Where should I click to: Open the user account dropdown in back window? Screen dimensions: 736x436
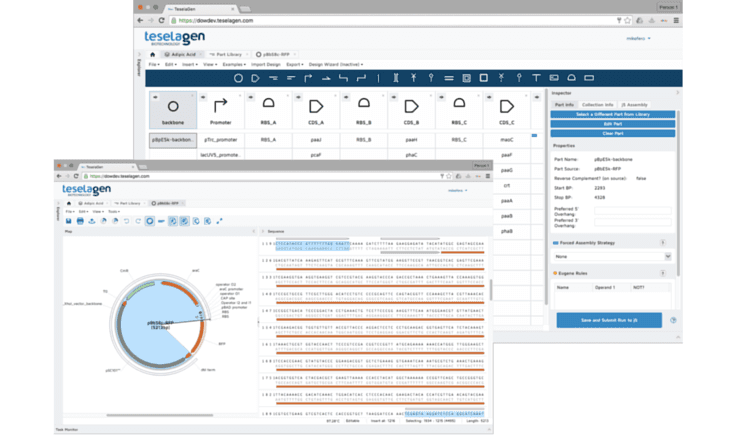[638, 38]
